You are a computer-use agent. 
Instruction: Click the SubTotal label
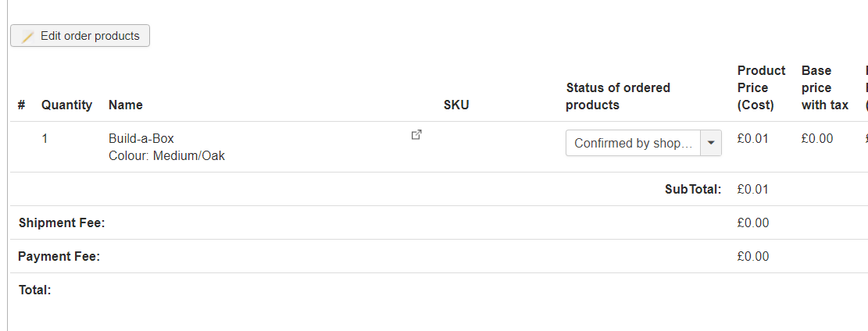click(x=693, y=189)
